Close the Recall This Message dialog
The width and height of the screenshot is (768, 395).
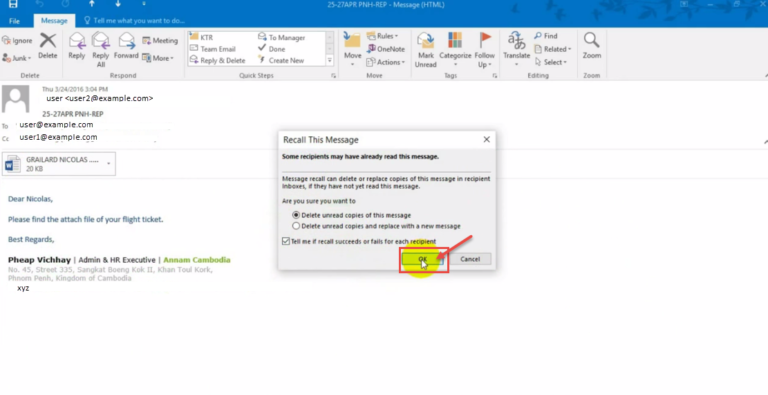pos(486,139)
